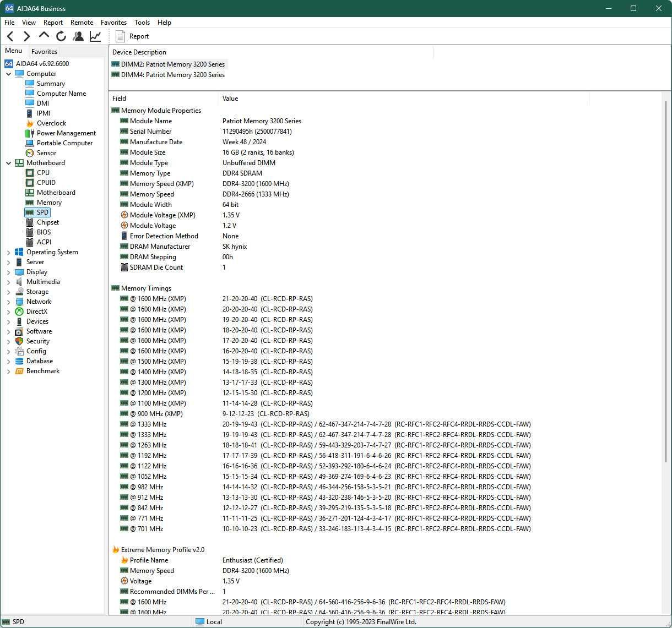672x628 pixels.
Task: Select DIMM4: Patriot Memory 3200 Series
Action: click(168, 75)
